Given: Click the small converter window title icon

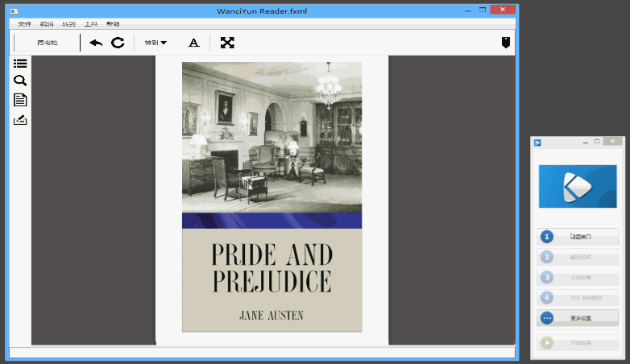Looking at the screenshot, I should [537, 143].
